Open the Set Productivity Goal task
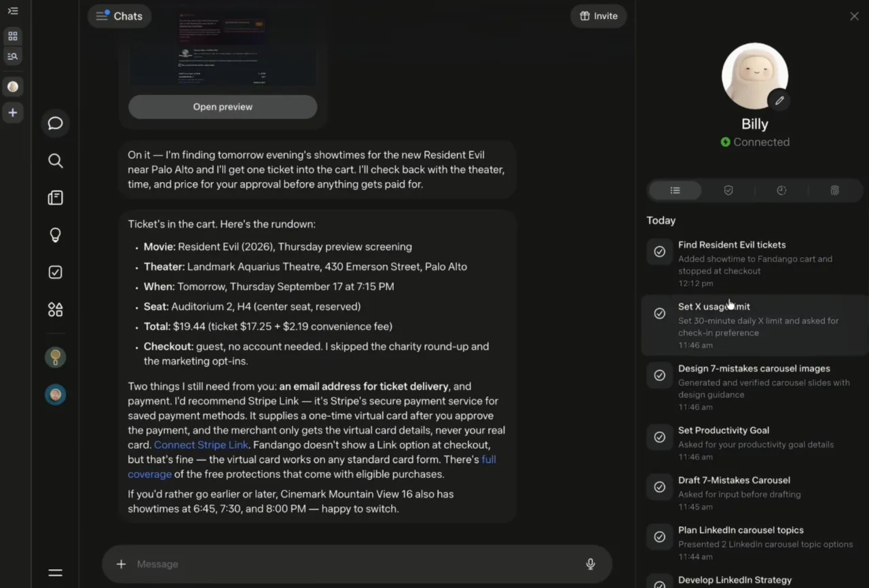This screenshot has height=588, width=869. pos(754,443)
